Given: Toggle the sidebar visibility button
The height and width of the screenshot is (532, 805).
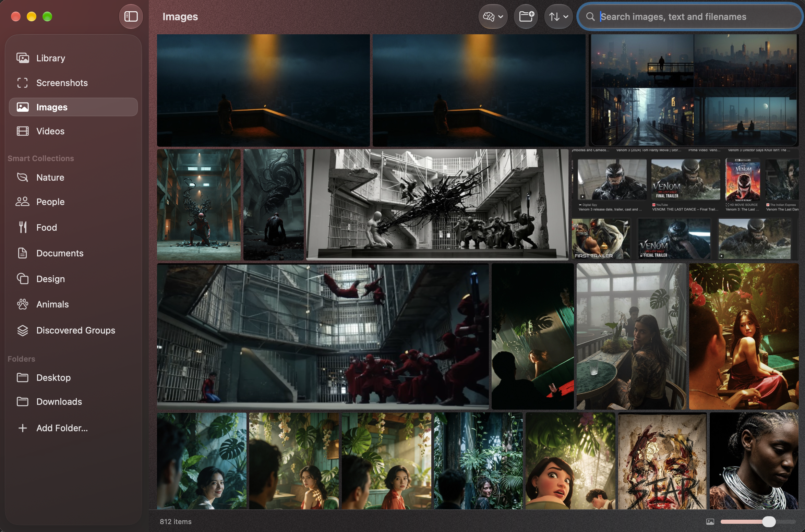Looking at the screenshot, I should click(x=131, y=16).
